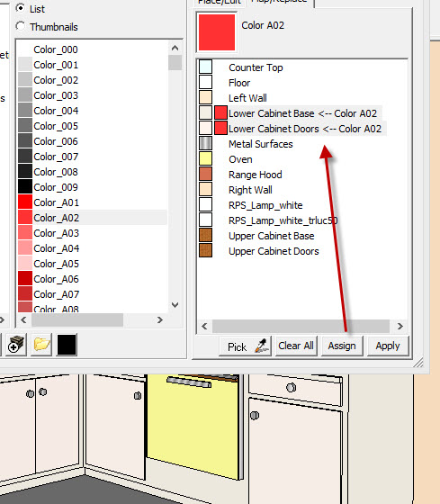Click the red swatch next to Lower Cabinet Base
The width and height of the screenshot is (440, 504).
pyautogui.click(x=220, y=112)
